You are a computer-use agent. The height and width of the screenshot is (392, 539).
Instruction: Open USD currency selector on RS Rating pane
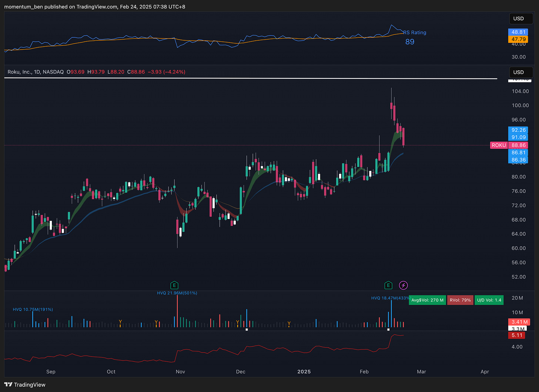pos(521,18)
